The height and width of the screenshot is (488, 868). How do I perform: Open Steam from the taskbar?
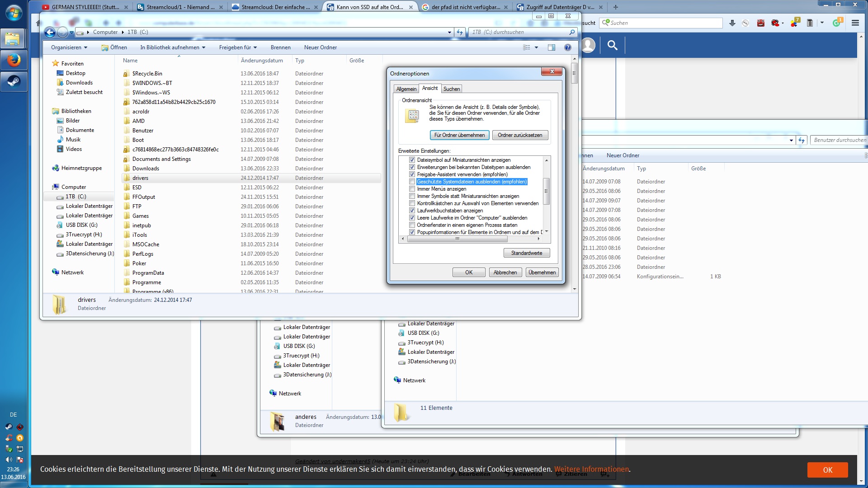(x=14, y=82)
